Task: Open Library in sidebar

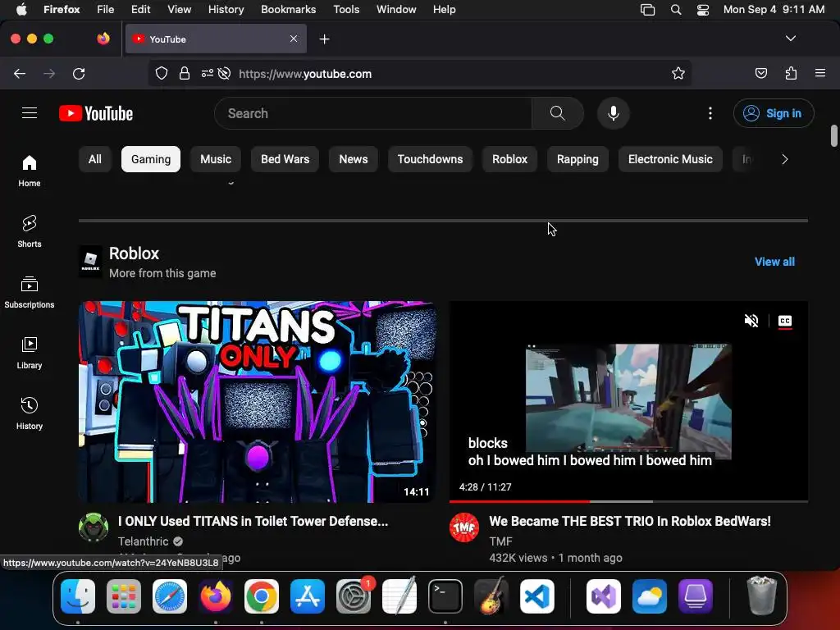Action: click(30, 353)
